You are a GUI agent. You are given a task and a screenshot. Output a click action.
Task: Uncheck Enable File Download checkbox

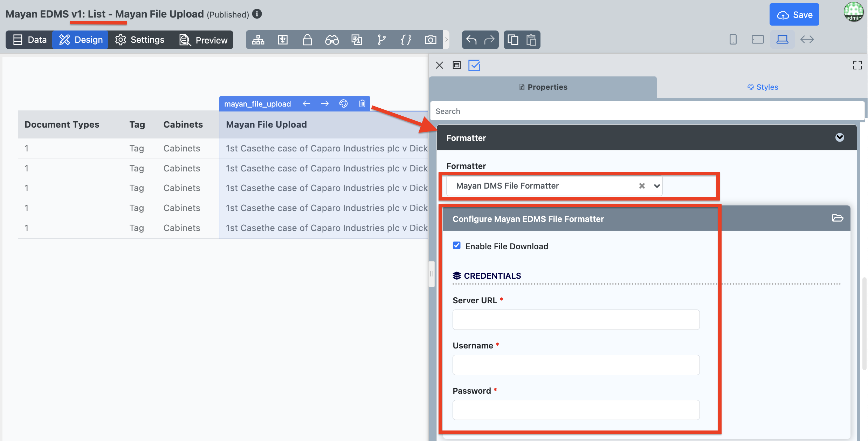pyautogui.click(x=456, y=245)
